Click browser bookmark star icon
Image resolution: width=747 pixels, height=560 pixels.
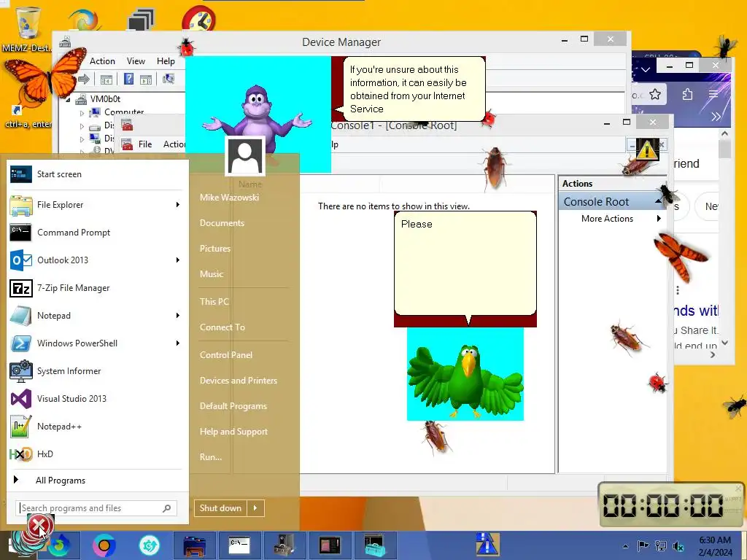(x=655, y=94)
